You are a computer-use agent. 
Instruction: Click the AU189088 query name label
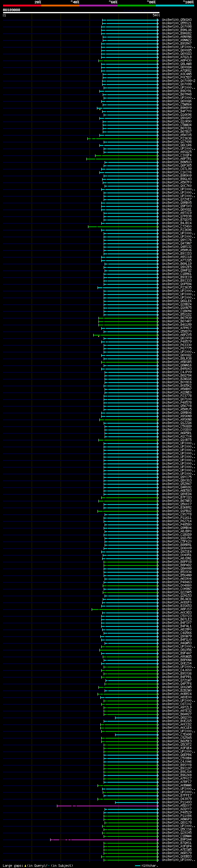point(11,10)
